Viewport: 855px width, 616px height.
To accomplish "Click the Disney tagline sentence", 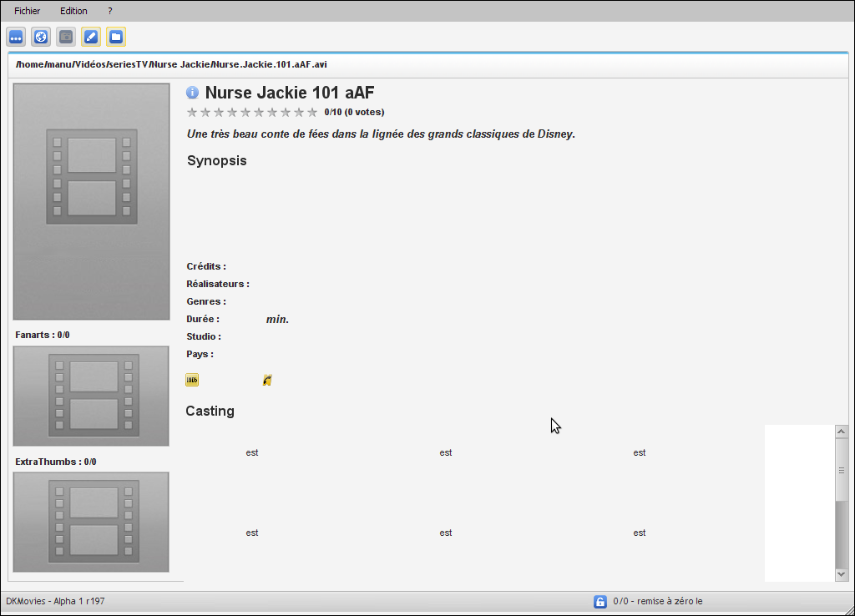I will [381, 134].
